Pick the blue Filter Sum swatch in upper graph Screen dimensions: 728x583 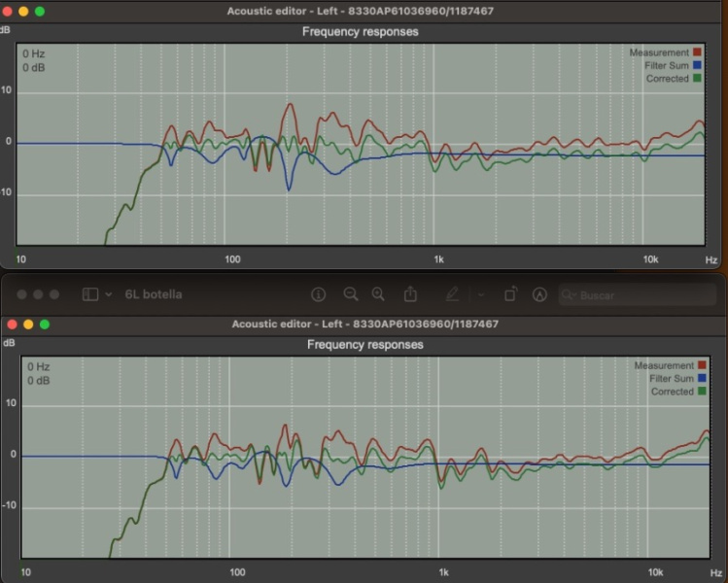point(697,65)
